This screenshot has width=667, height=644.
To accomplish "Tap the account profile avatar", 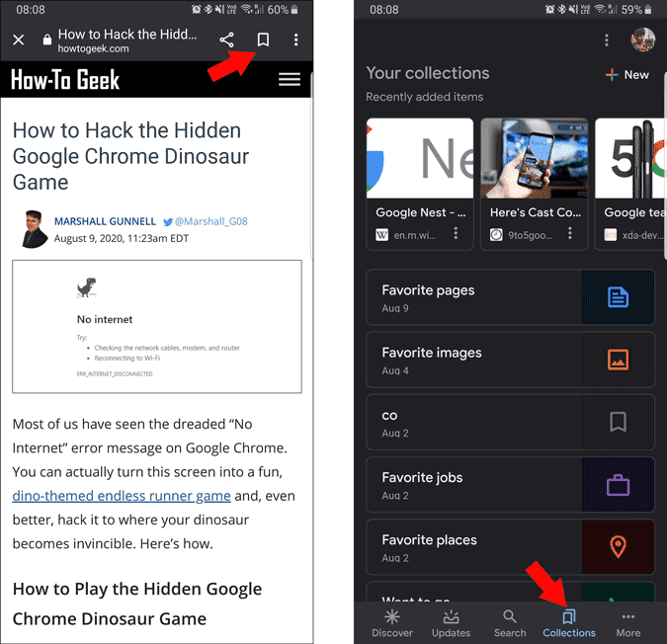I will [x=642, y=40].
